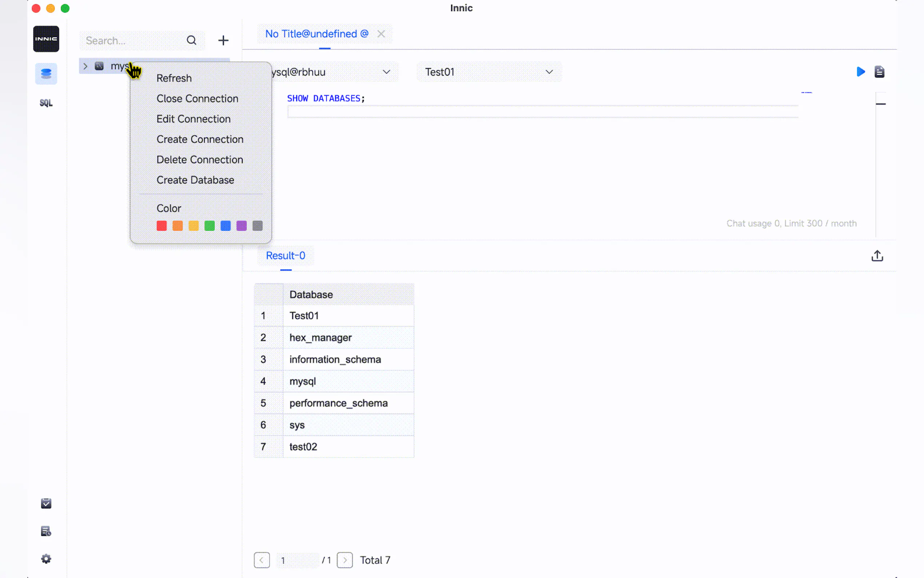The image size is (924, 578).
Task: Run the SQL query with play icon
Action: 860,71
